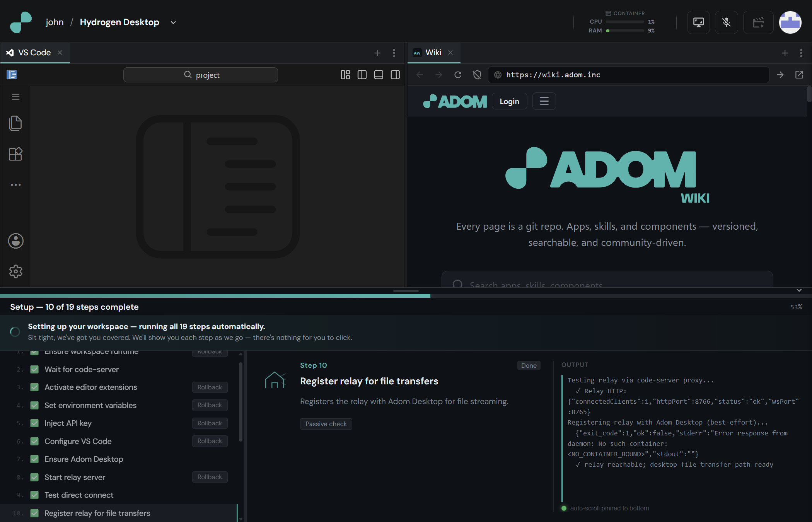Close the Wiki tab
812x522 pixels.
point(450,53)
